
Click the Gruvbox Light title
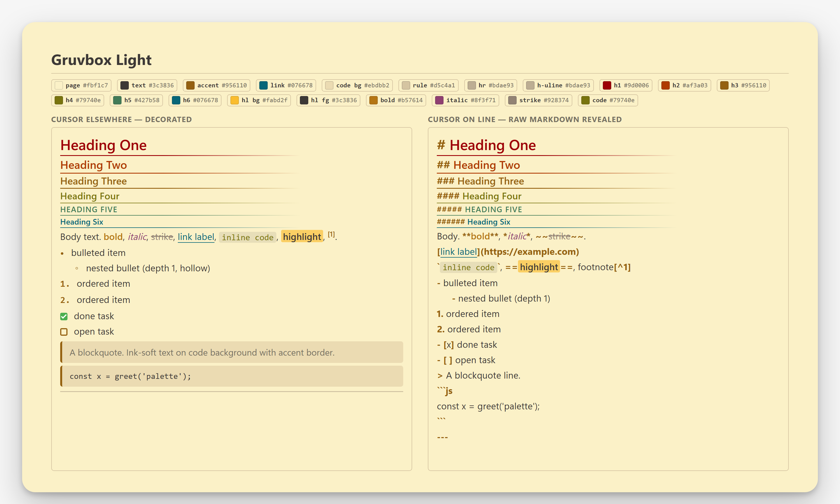[x=101, y=60]
